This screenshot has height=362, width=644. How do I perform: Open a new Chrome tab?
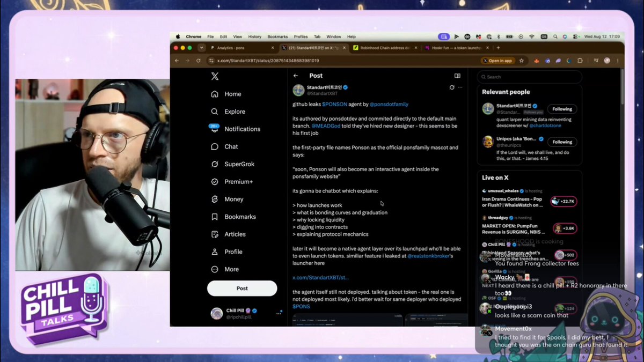499,48
